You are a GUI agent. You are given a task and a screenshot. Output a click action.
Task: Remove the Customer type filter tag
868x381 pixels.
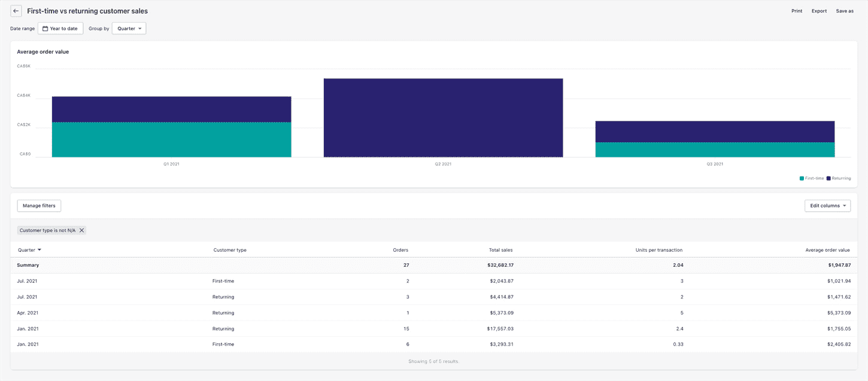tap(82, 230)
